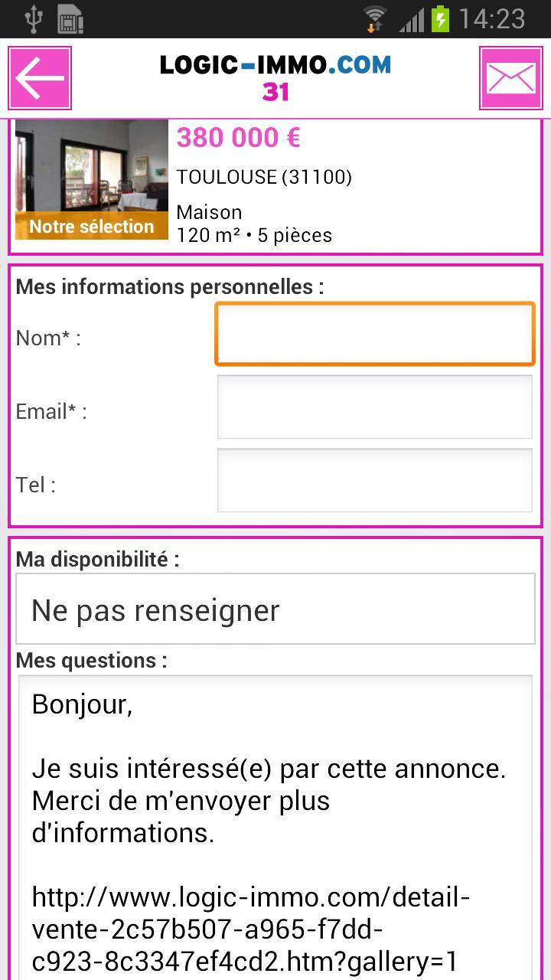Image resolution: width=551 pixels, height=980 pixels.
Task: Select the Email input field
Action: tap(374, 407)
